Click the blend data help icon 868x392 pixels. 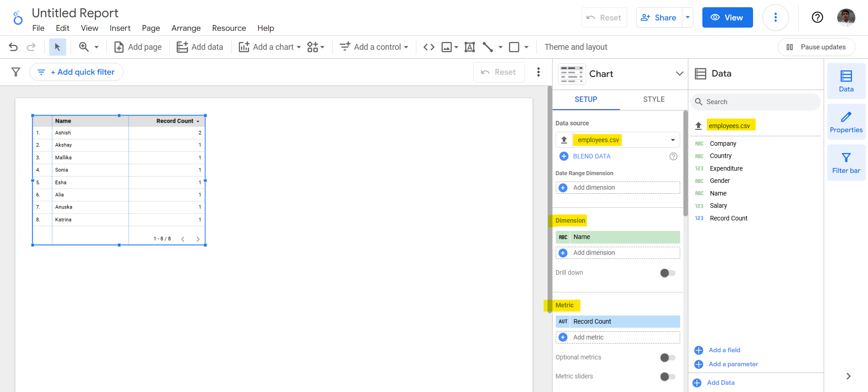673,156
